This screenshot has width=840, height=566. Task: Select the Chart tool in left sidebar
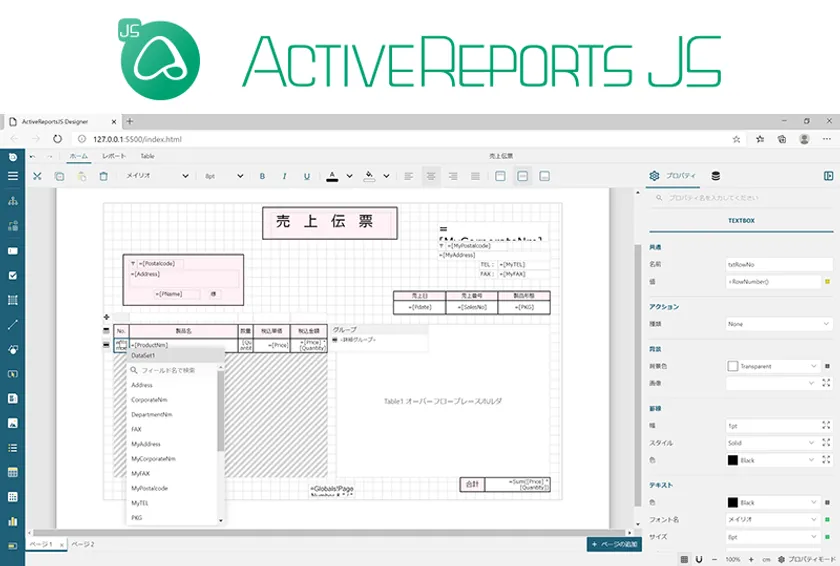13,521
